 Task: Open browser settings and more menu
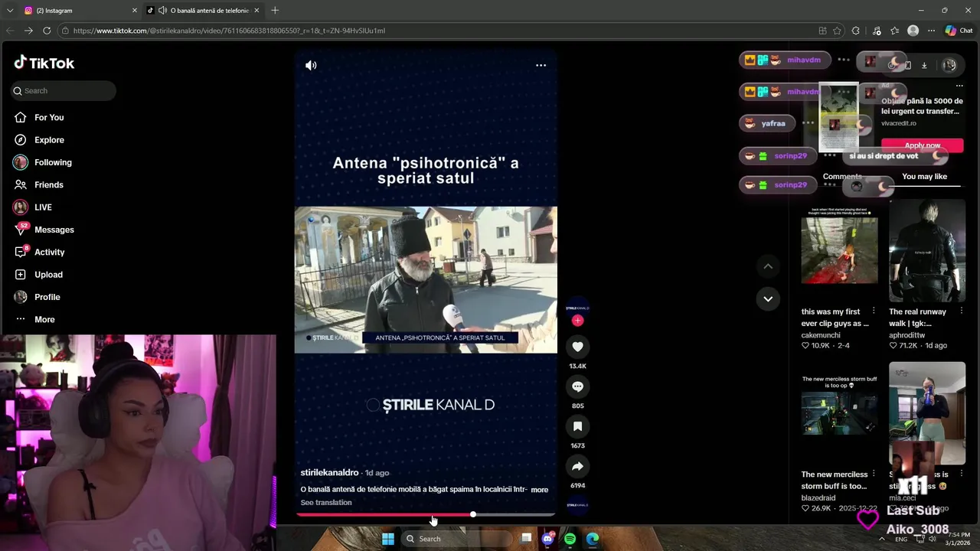click(931, 31)
